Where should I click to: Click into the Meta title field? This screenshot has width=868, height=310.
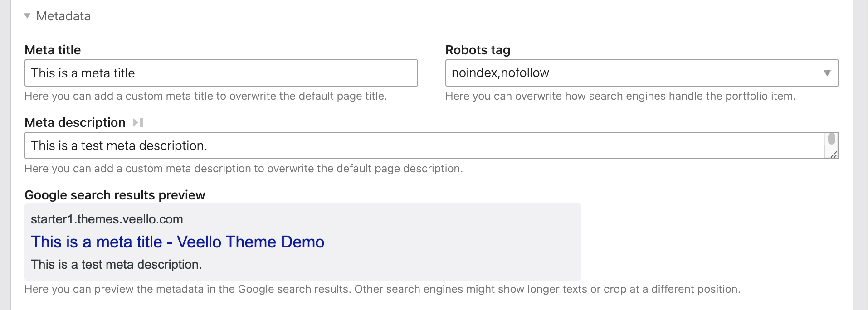(x=221, y=73)
